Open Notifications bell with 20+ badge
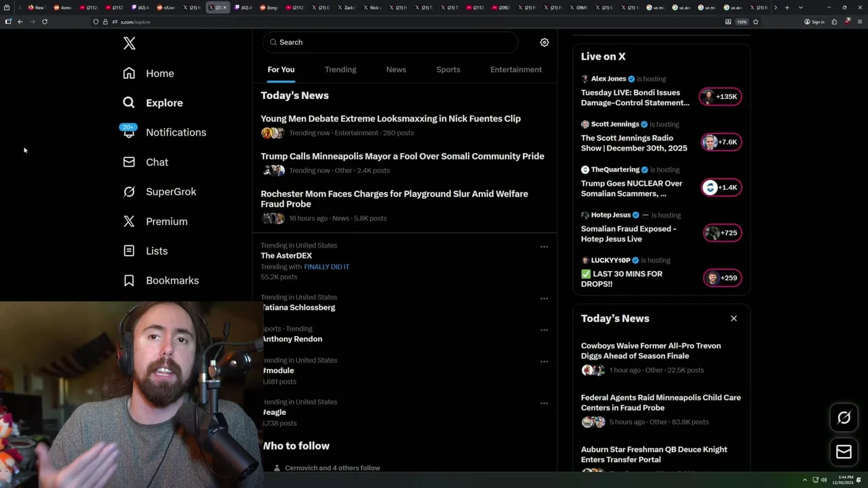The image size is (868, 488). tap(129, 131)
